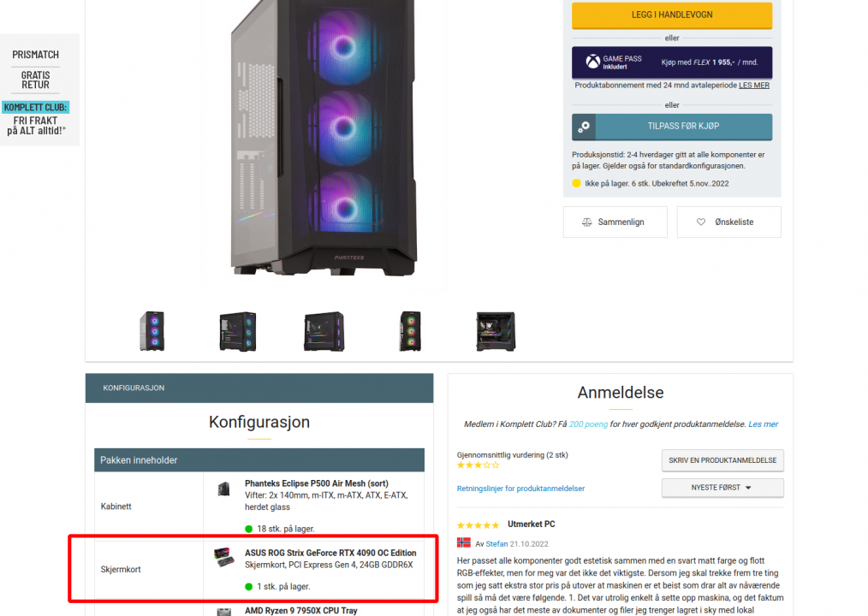The height and width of the screenshot is (616, 868).
Task: Open reviewer Stefan's profile link
Action: [496, 544]
